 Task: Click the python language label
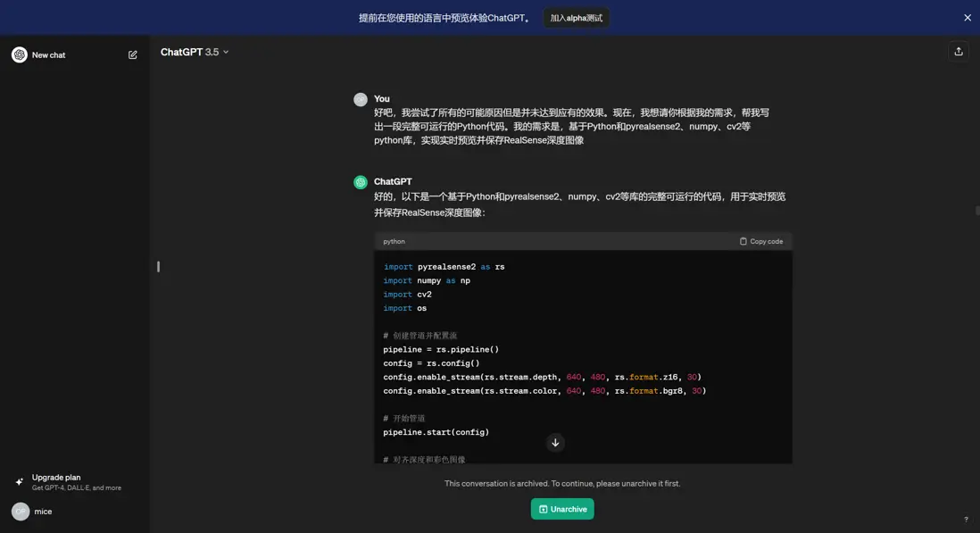[394, 241]
